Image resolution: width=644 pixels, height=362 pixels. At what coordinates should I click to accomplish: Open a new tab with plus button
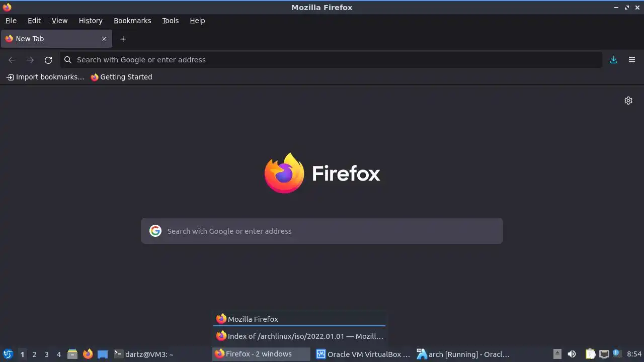123,39
